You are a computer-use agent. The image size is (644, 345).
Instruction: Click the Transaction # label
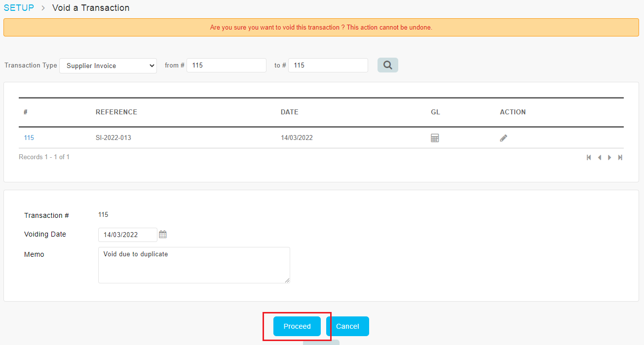46,216
